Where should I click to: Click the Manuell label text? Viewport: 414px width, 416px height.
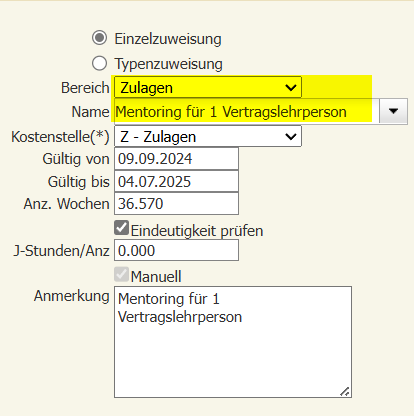156,276
